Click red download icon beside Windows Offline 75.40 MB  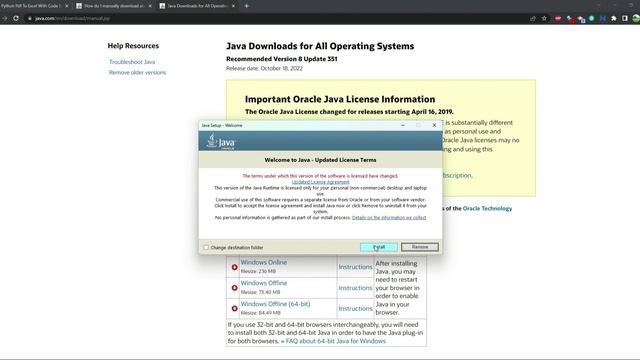point(234,288)
